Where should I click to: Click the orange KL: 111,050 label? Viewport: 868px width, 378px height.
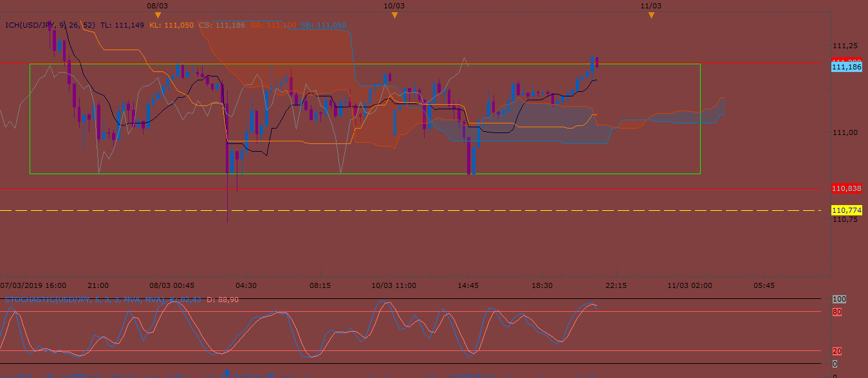[171, 25]
